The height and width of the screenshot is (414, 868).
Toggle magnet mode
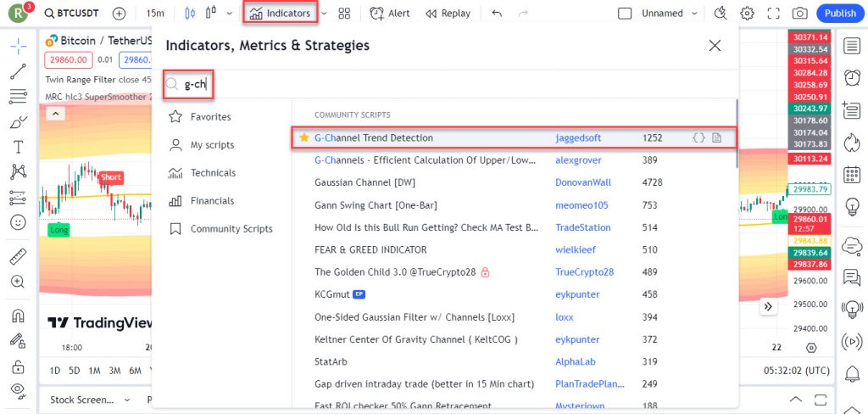(19, 316)
